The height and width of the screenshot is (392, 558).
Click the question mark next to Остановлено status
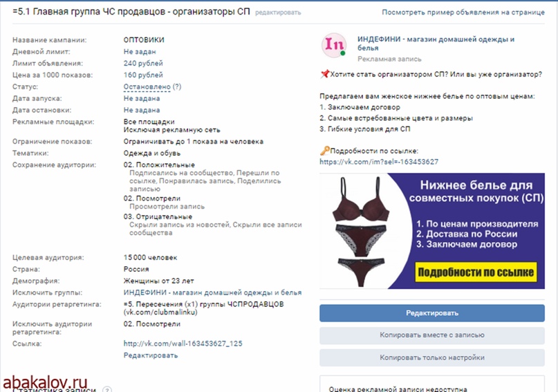point(177,86)
